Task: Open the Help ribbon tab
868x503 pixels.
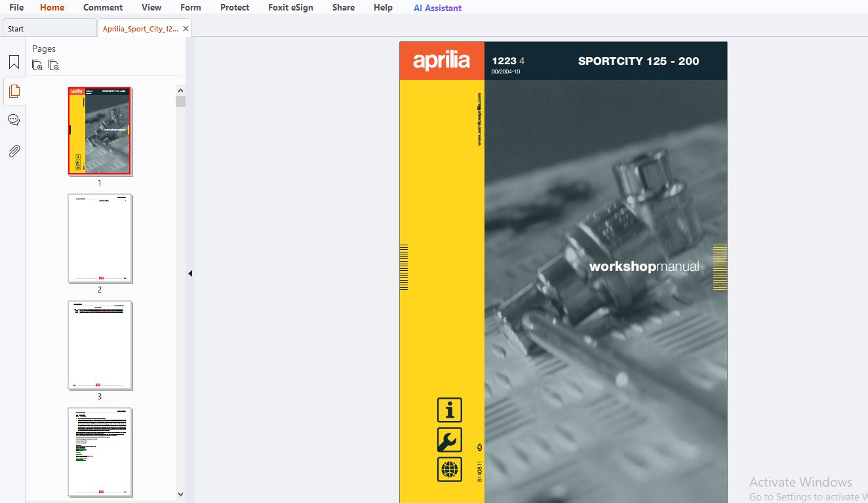Action: tap(383, 7)
